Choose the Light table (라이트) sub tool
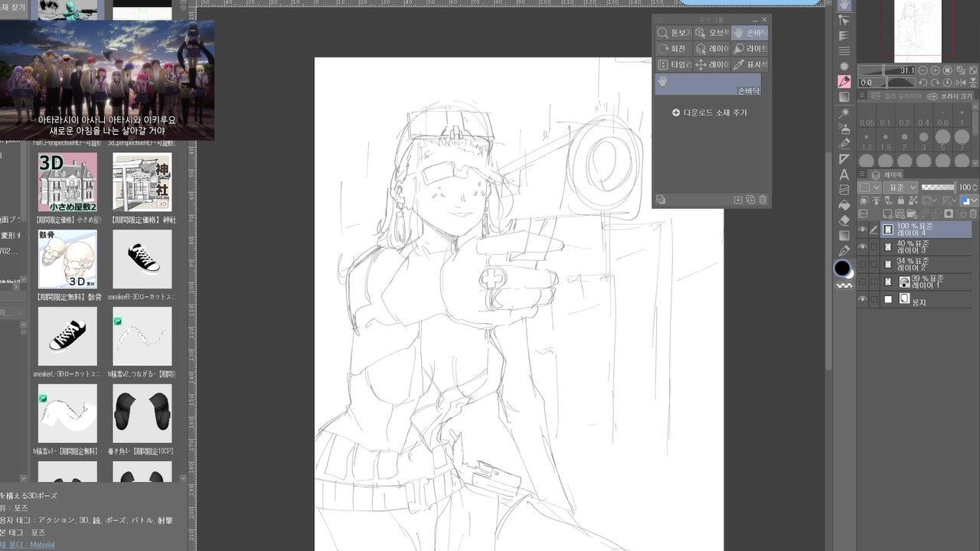 coord(750,49)
